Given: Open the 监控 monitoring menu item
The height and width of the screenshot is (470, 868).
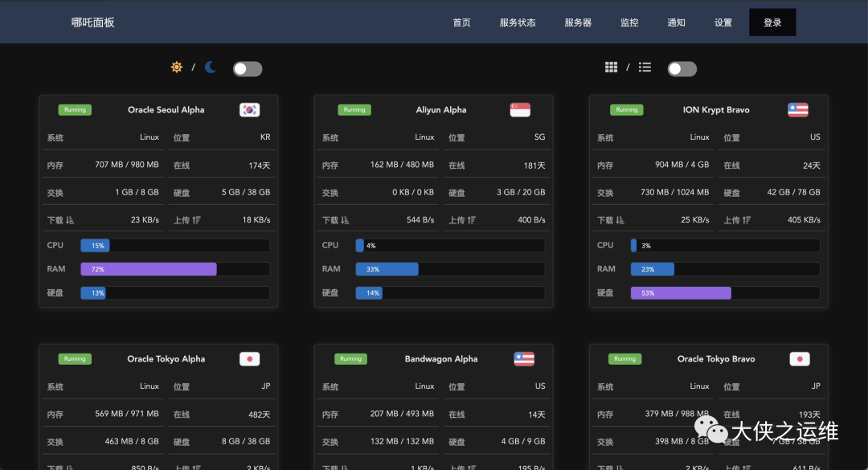Looking at the screenshot, I should (x=629, y=22).
